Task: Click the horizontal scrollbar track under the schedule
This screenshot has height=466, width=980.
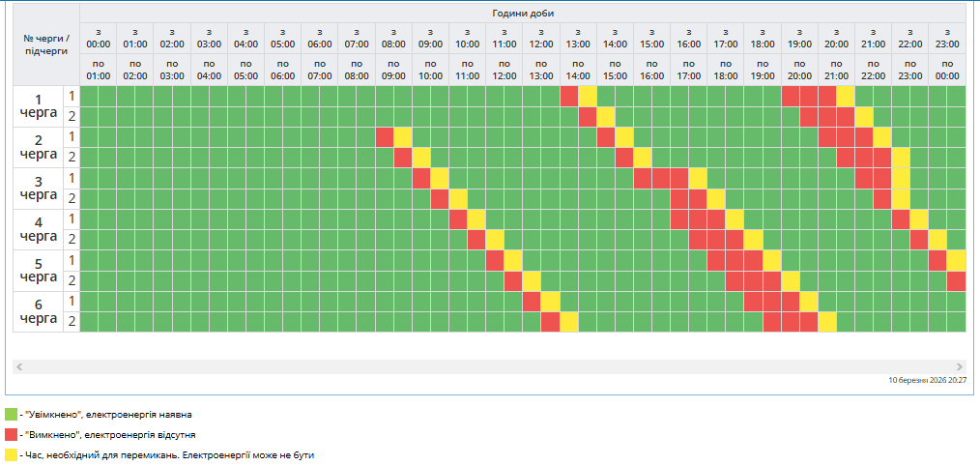Action: 483,367
